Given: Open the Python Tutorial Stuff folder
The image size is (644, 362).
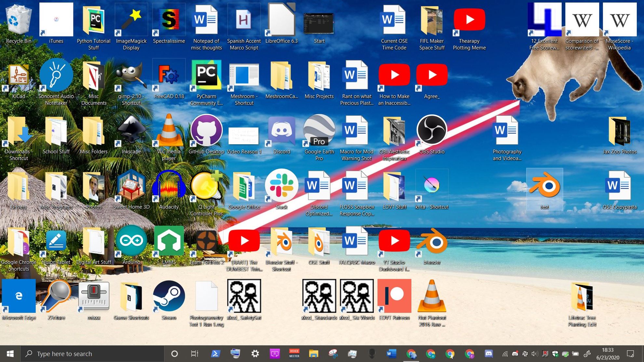Looking at the screenshot, I should coord(94,20).
